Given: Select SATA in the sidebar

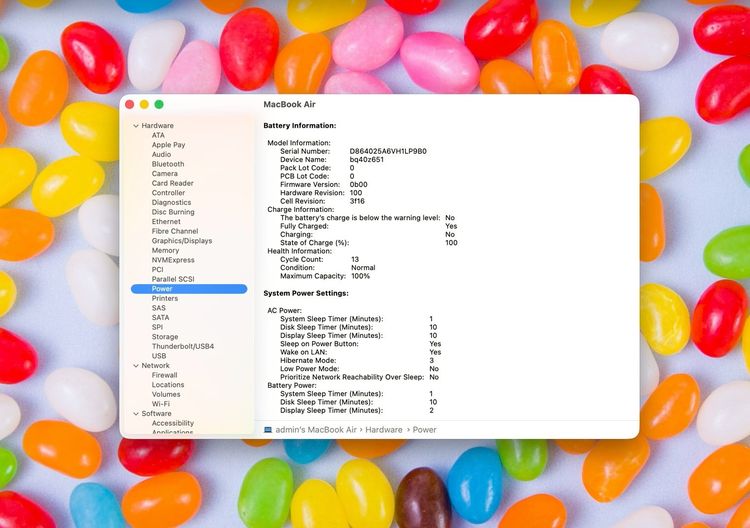Looking at the screenshot, I should point(160,318).
